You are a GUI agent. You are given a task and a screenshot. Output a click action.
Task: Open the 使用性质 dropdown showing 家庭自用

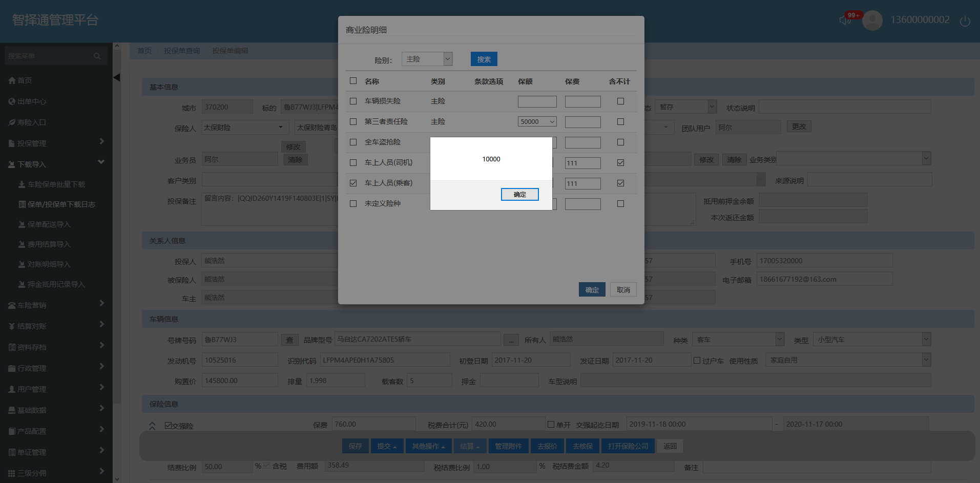(848, 360)
